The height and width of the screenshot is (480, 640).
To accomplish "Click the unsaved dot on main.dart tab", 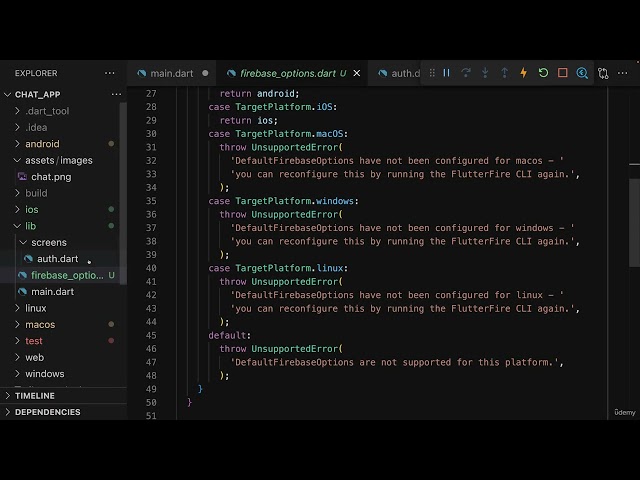I will [205, 73].
